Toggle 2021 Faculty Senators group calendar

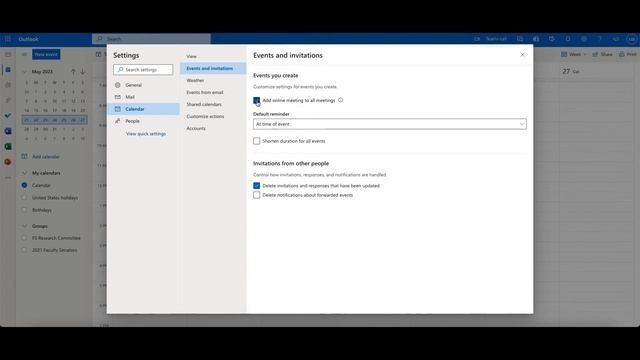[24, 250]
